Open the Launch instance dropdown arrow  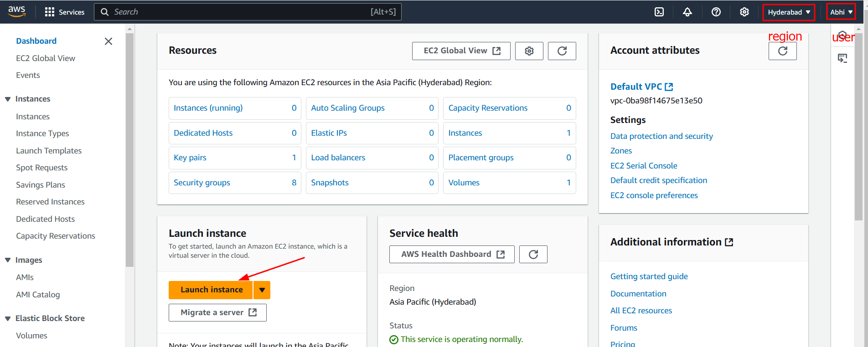click(262, 290)
